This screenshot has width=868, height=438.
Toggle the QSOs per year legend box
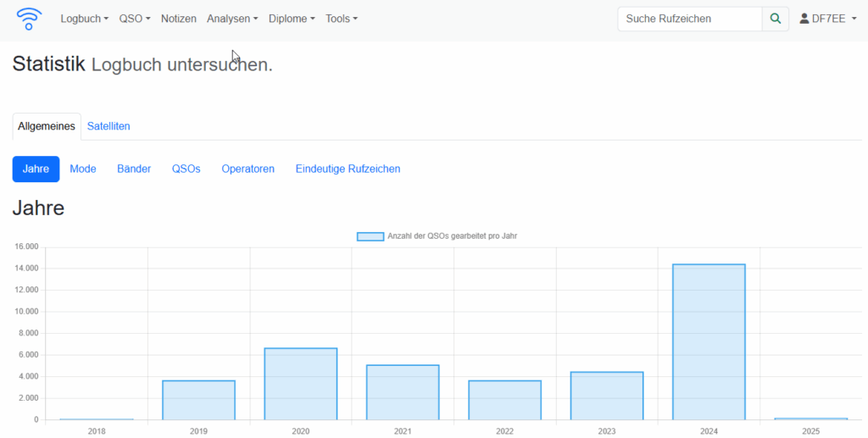370,236
